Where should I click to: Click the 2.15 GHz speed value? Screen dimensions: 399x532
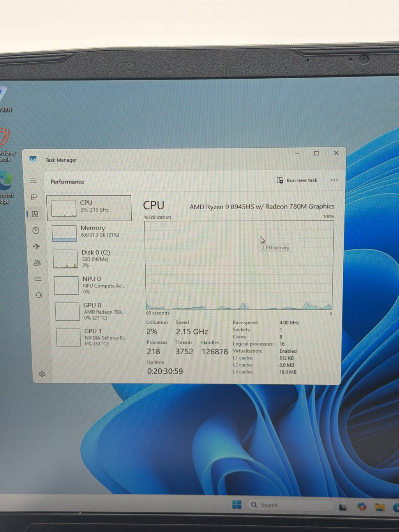192,332
